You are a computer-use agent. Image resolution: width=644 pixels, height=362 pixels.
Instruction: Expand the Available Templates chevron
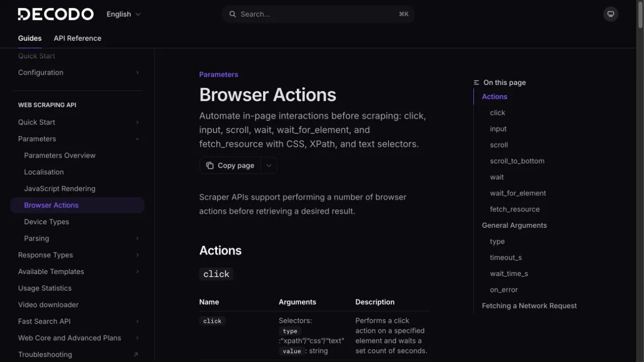coord(137,271)
